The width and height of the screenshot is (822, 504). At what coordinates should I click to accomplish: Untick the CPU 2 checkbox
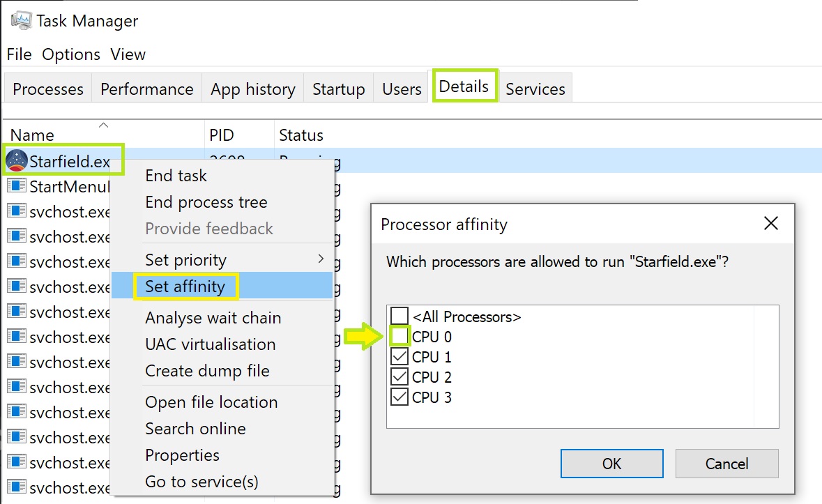(x=399, y=376)
